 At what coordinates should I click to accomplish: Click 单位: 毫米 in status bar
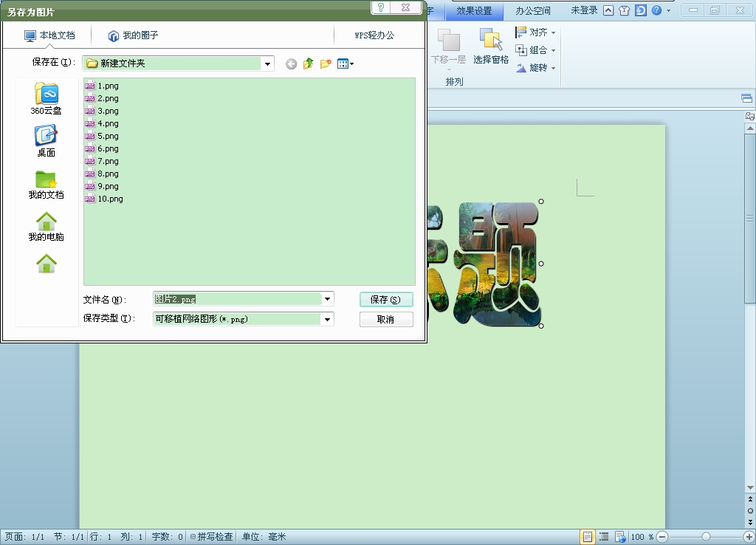pyautogui.click(x=264, y=537)
